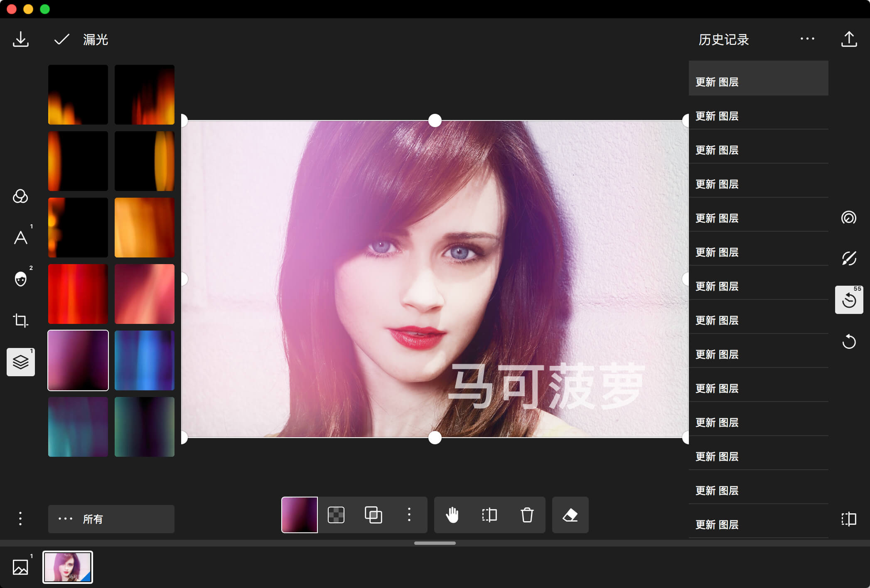
Task: Select the crop tool
Action: tap(20, 320)
